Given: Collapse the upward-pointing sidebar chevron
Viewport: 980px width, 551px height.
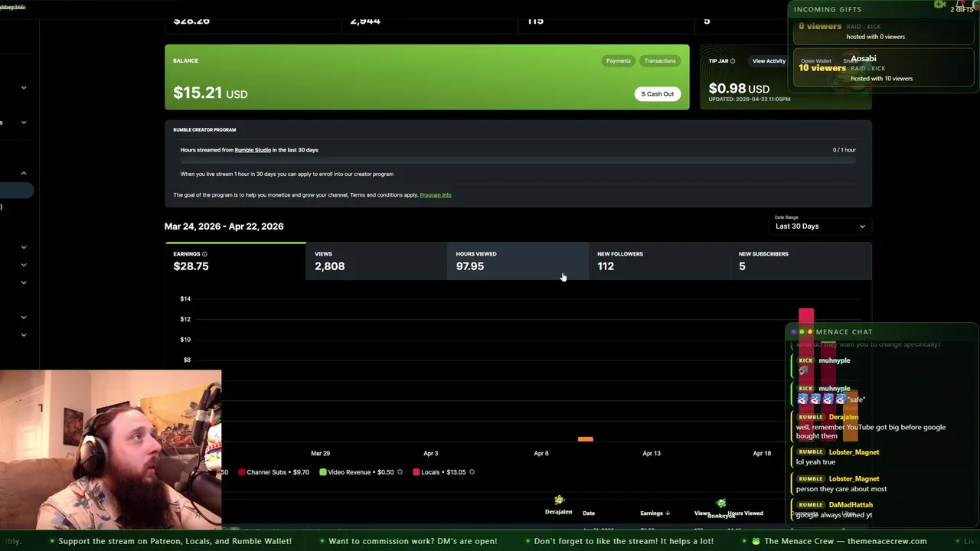Looking at the screenshot, I should 24,174.
